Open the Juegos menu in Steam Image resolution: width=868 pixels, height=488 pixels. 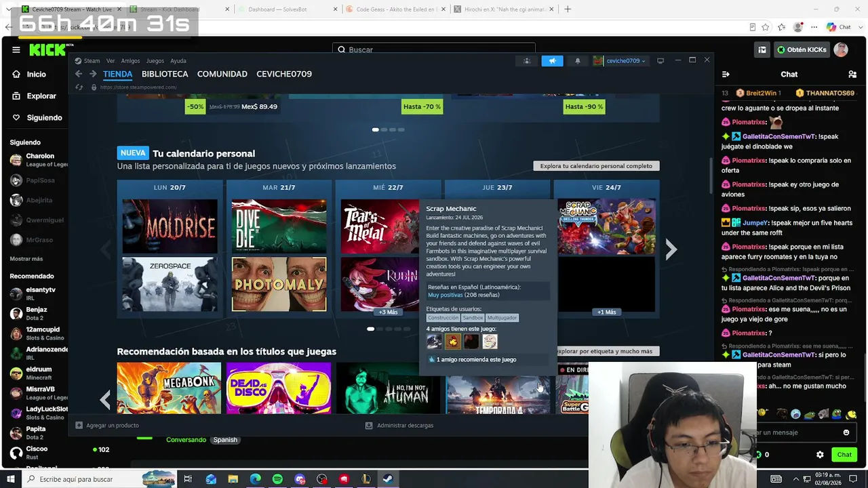[155, 61]
